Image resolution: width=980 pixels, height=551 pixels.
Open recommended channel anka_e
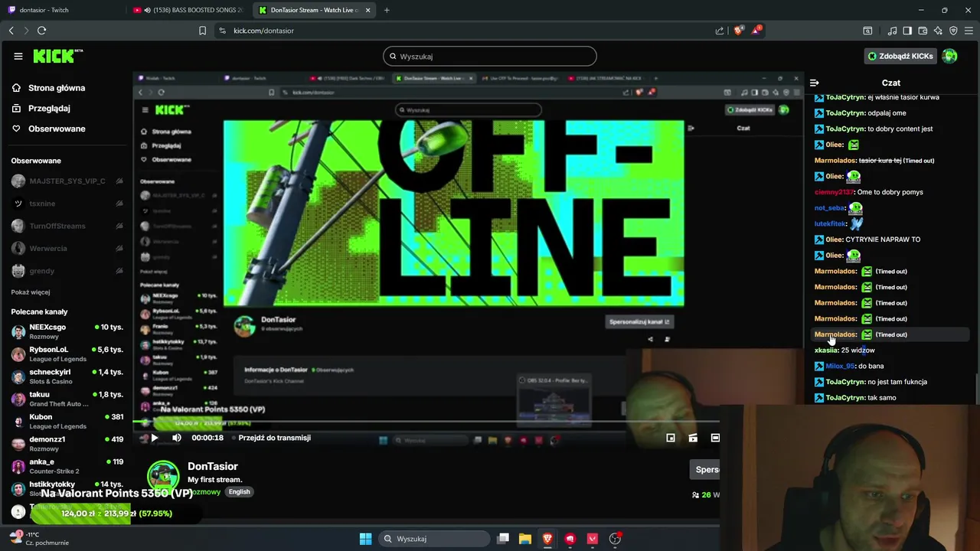pos(67,465)
